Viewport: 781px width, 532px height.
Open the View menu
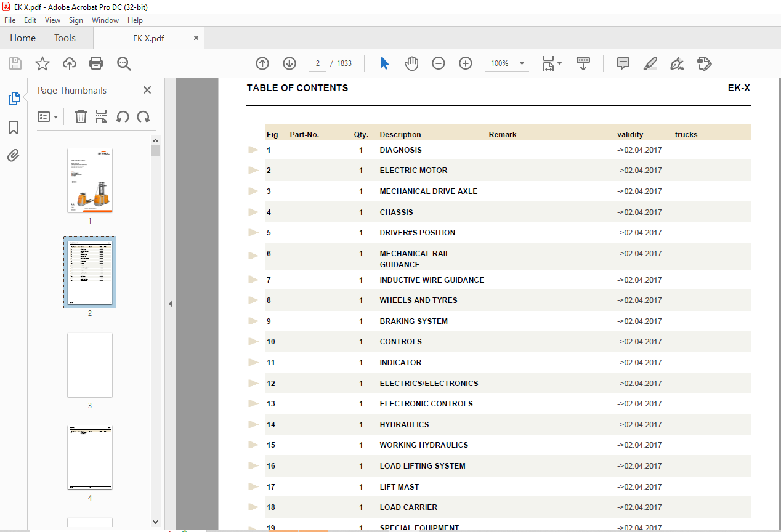point(52,20)
